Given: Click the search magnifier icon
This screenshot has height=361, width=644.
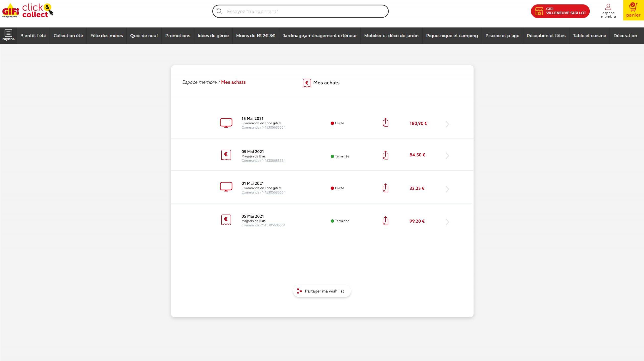Looking at the screenshot, I should coord(219,11).
